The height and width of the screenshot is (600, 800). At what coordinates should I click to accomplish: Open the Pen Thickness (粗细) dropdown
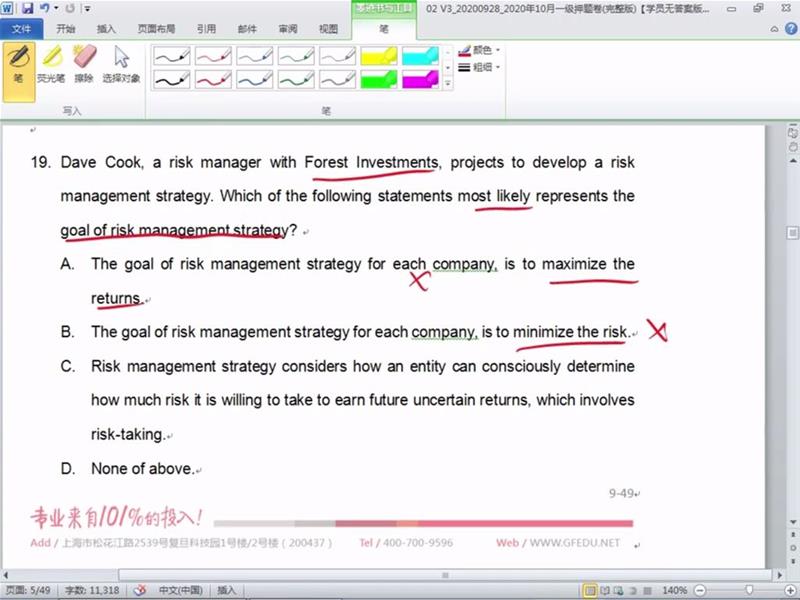coord(479,67)
